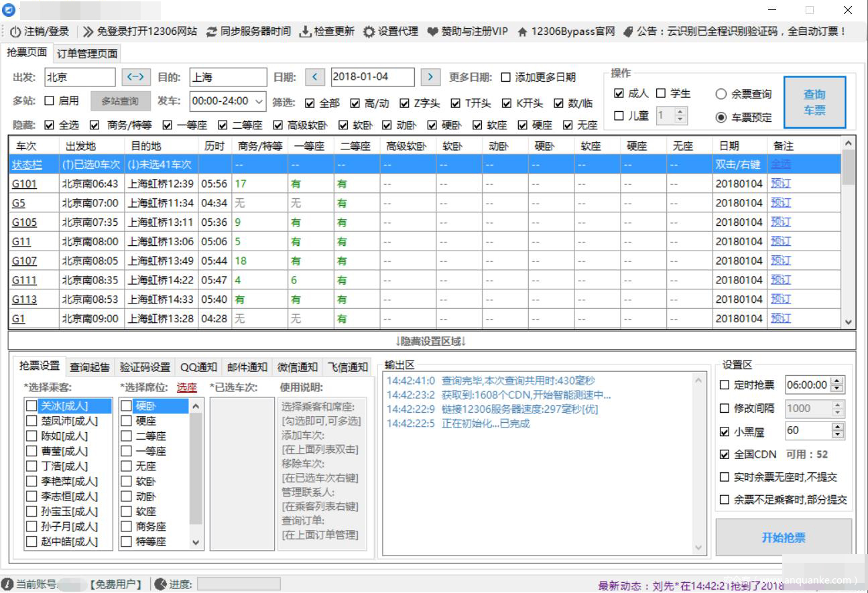
Task: Select the 余票查询 radio button
Action: [721, 94]
